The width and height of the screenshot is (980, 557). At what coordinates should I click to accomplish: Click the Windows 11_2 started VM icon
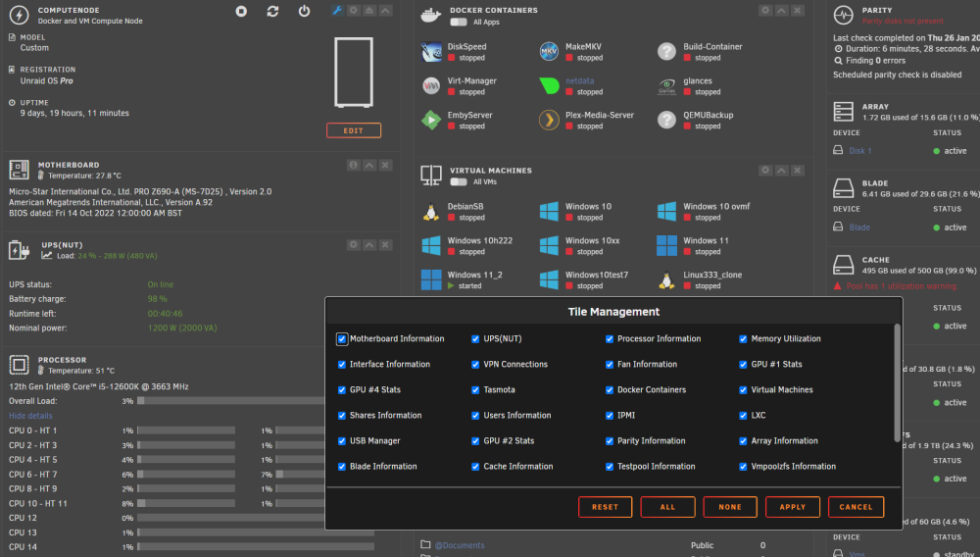[431, 280]
